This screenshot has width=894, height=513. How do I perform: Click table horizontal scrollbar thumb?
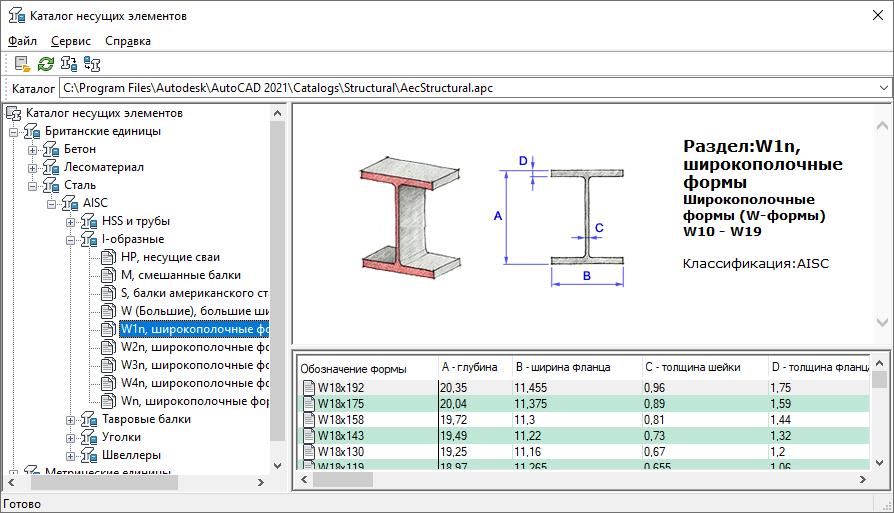coord(343,480)
